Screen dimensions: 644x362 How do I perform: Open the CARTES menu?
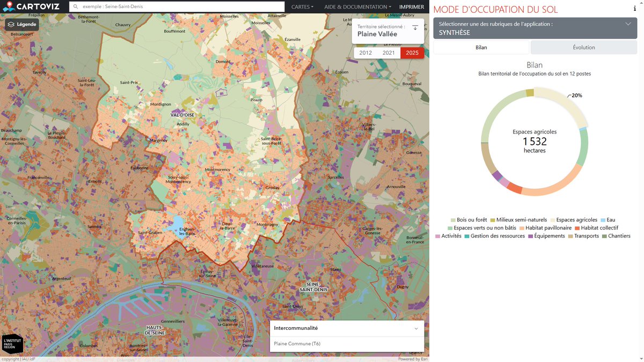pyautogui.click(x=303, y=7)
